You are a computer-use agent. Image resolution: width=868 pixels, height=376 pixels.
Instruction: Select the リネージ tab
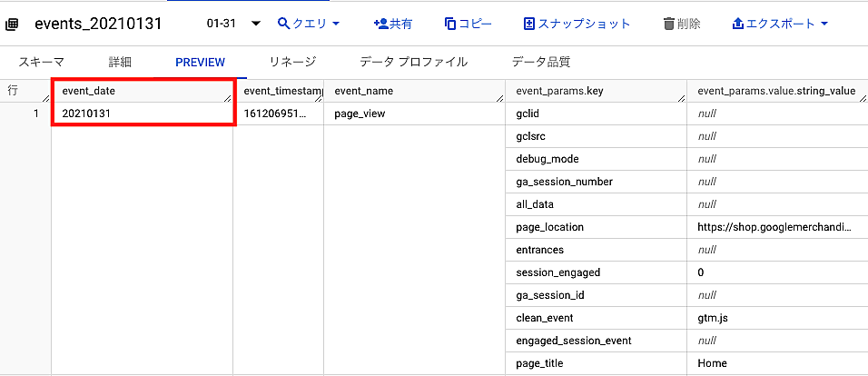[x=291, y=62]
